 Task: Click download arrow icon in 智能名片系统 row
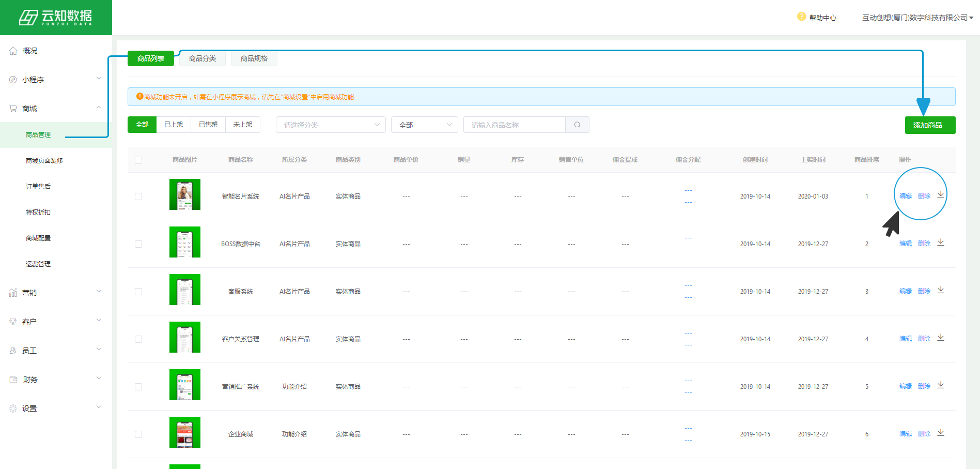(x=941, y=194)
